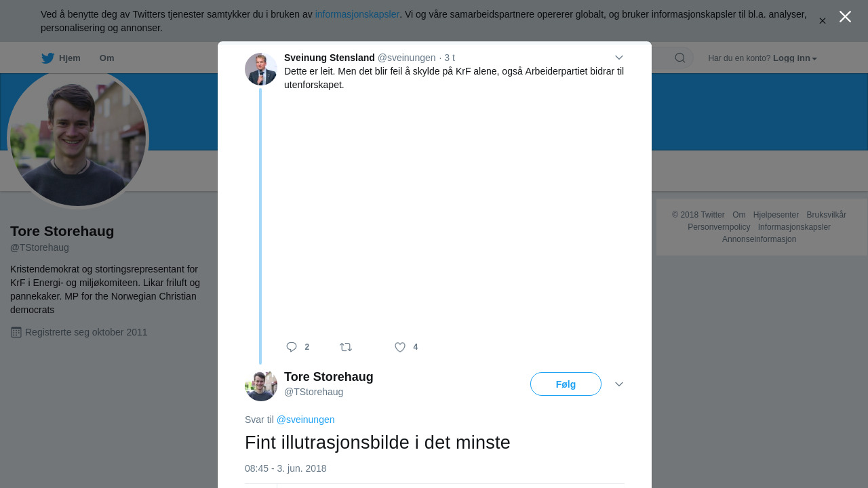Go to Hjem in the navigation bar
This screenshot has width=868, height=488.
point(70,58)
